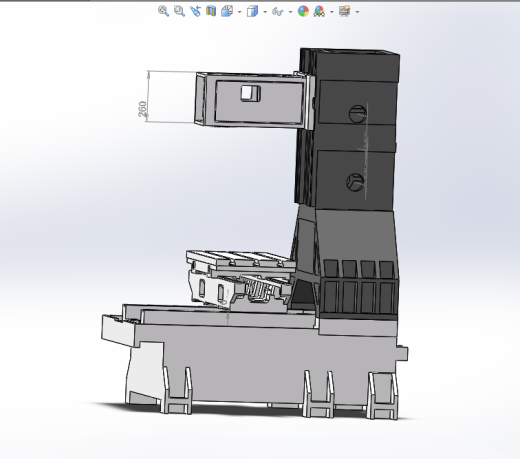Select the lower circular hole on column

click(x=355, y=182)
